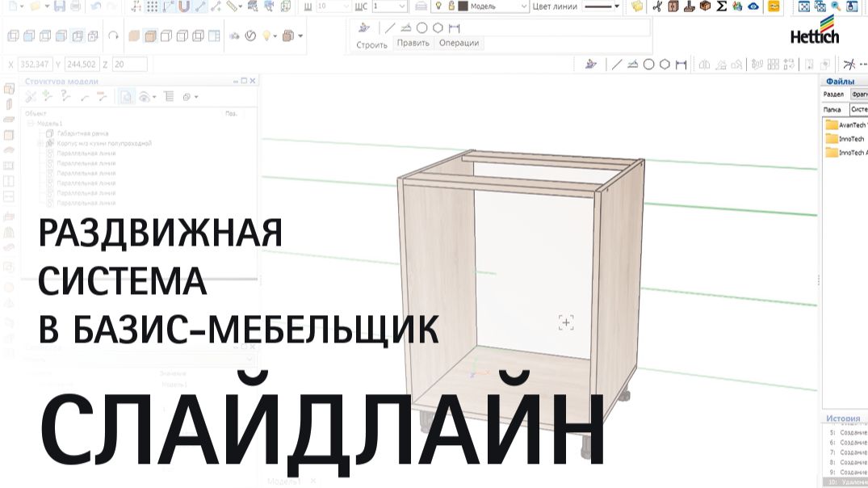The image size is (868, 488).
Task: Click the yellow sticky notes icon
Action: (637, 6)
